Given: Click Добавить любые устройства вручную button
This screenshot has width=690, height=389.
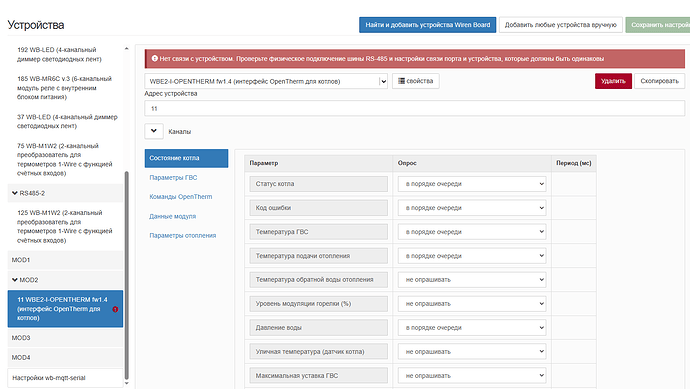Looking at the screenshot, I should pyautogui.click(x=561, y=25).
